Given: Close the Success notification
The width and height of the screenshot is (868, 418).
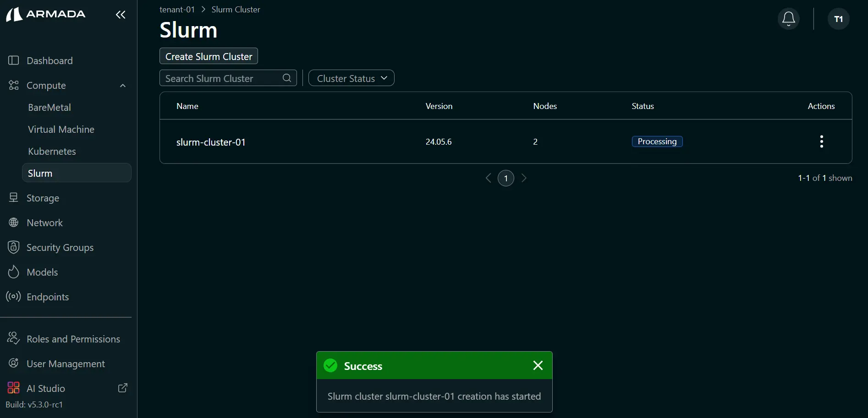Looking at the screenshot, I should point(538,365).
